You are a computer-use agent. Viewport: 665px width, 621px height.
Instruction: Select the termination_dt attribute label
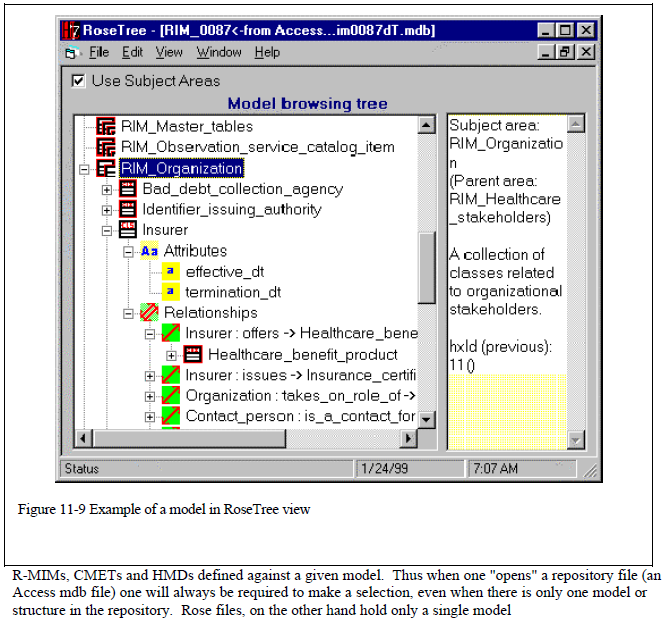(233, 292)
